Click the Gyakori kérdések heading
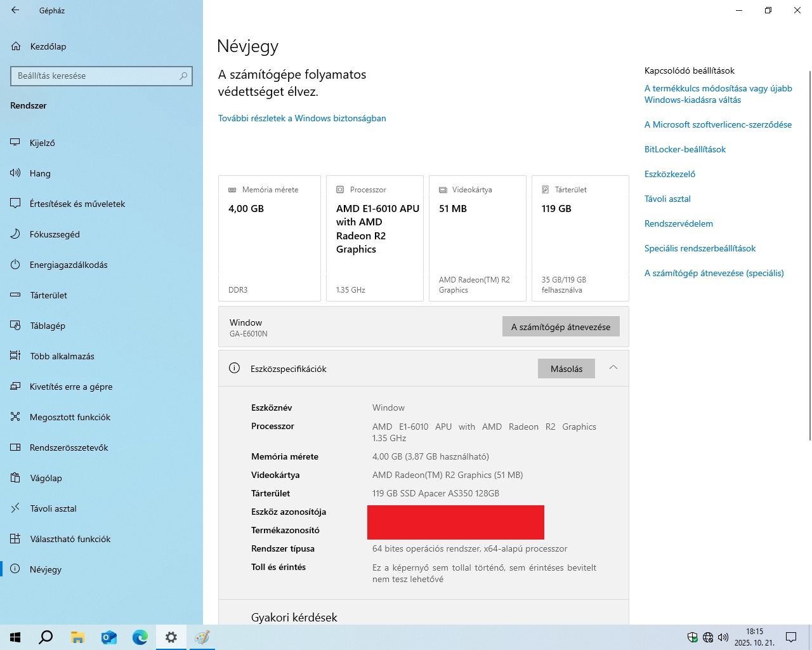 pyautogui.click(x=294, y=617)
